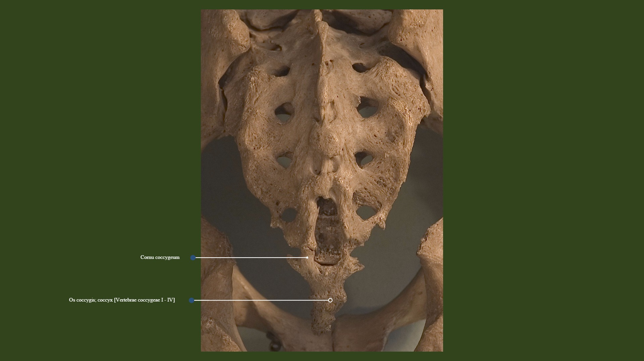
Task: Click the lowest right sacral foramen
Action: (x=367, y=212)
